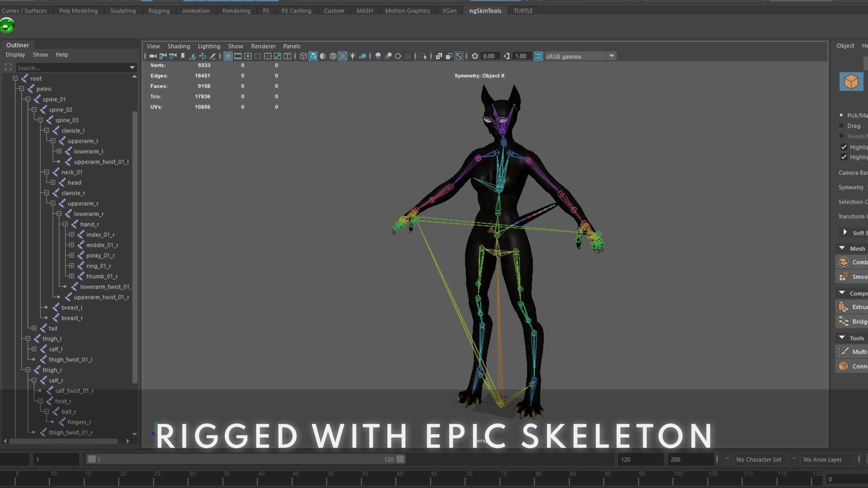The height and width of the screenshot is (488, 868).
Task: Toggle the Highlight checkbox above Camera Based
Action: tap(844, 157)
